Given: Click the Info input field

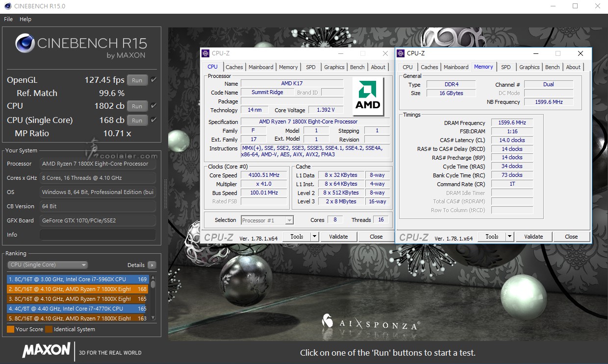Looking at the screenshot, I should point(98,235).
